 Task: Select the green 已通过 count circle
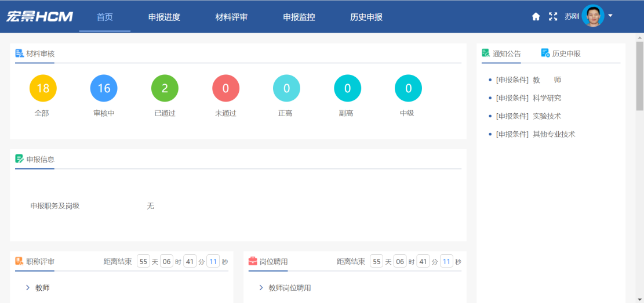pyautogui.click(x=165, y=88)
